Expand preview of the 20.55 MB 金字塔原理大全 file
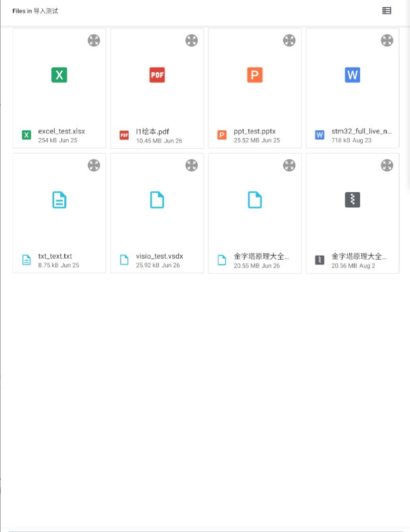 coord(289,165)
